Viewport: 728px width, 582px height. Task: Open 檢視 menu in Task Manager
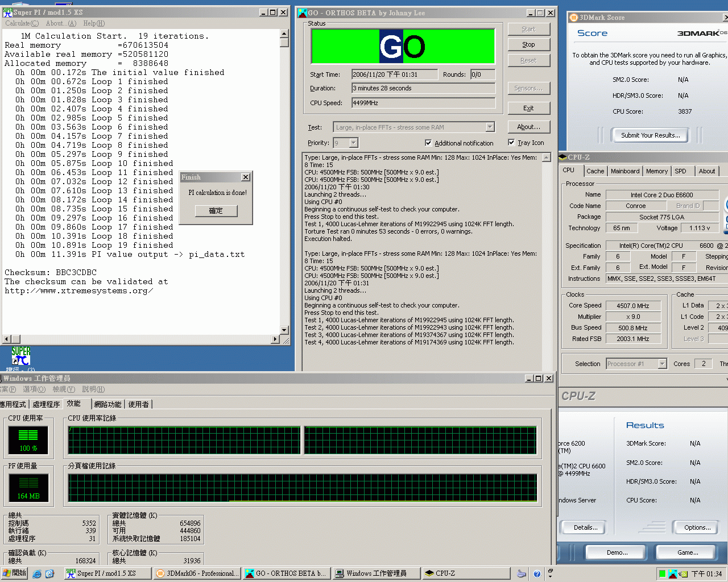point(64,389)
